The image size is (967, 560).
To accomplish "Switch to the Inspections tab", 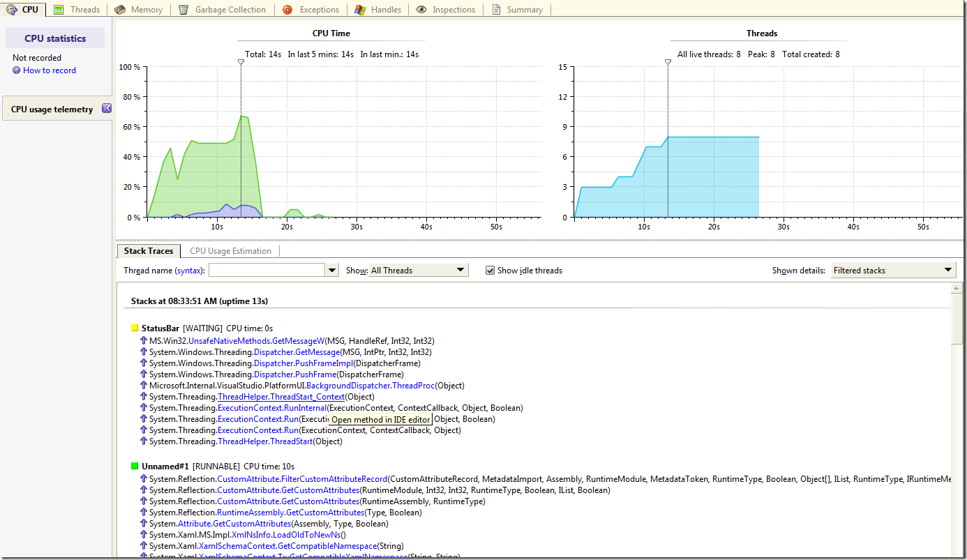I will (445, 10).
